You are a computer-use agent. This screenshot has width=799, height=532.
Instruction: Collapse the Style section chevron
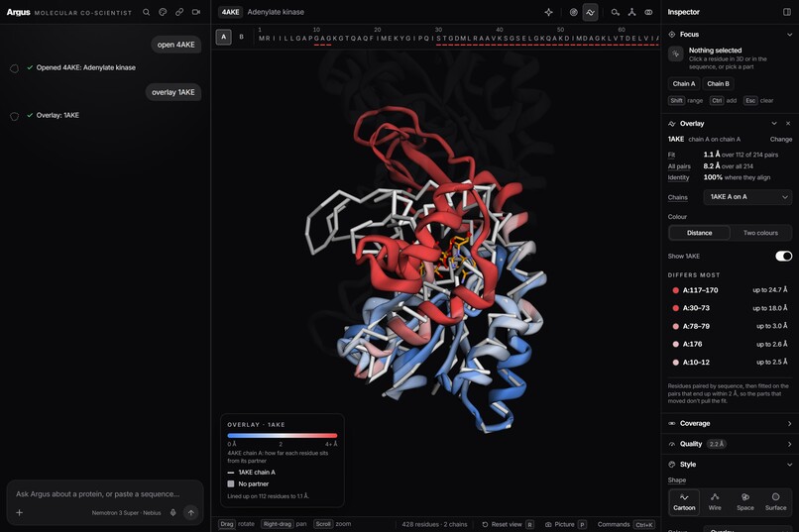click(x=789, y=465)
